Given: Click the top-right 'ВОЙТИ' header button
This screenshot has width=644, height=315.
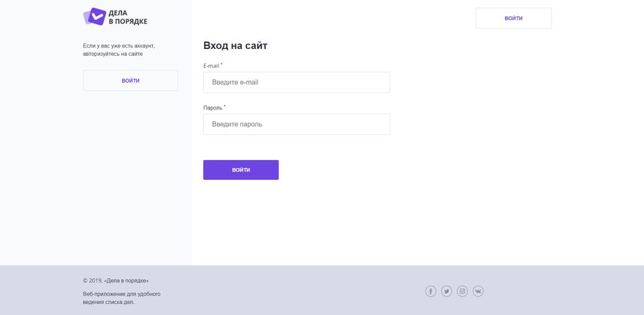Looking at the screenshot, I should 513,18.
